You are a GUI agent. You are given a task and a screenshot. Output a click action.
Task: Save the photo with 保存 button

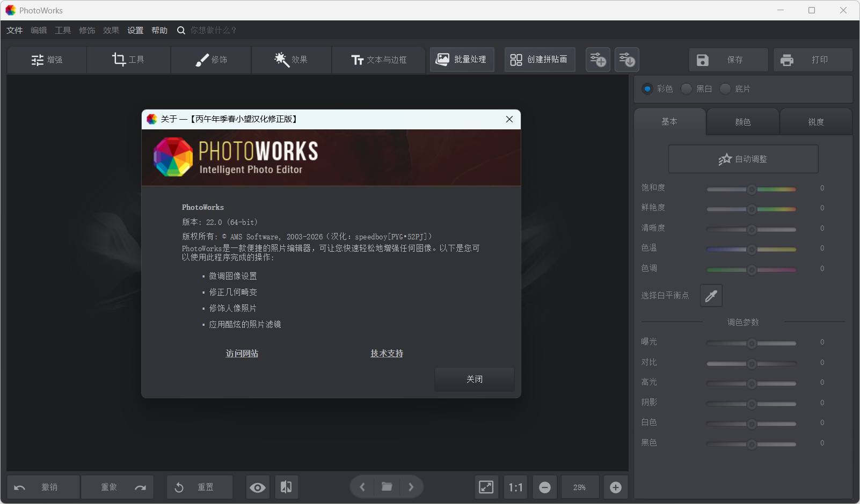(x=728, y=60)
